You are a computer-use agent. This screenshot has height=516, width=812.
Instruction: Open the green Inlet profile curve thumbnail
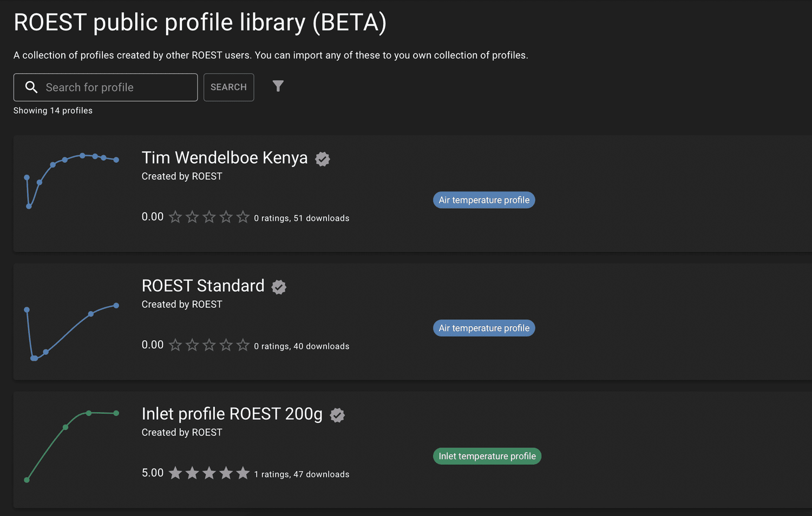[x=71, y=446]
